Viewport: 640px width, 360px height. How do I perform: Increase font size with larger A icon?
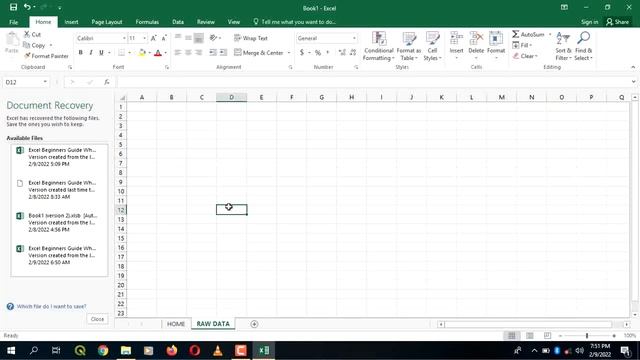(153, 38)
